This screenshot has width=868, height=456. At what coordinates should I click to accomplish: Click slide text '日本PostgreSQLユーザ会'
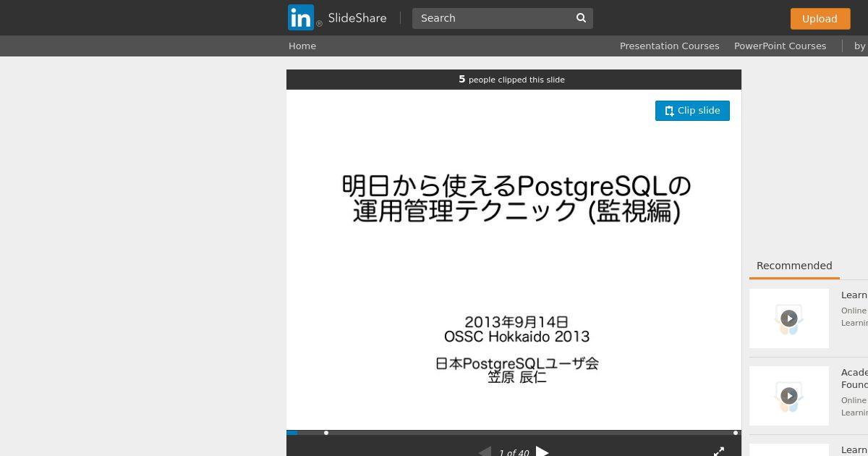(x=516, y=363)
